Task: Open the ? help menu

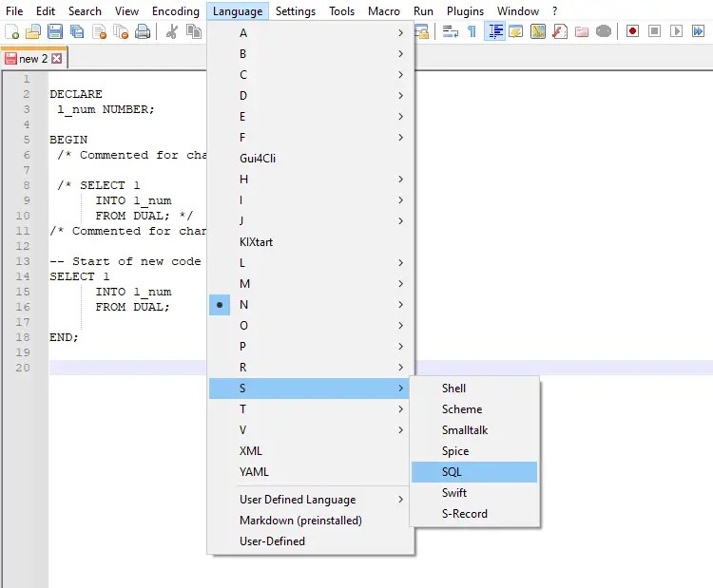Action: tap(555, 10)
